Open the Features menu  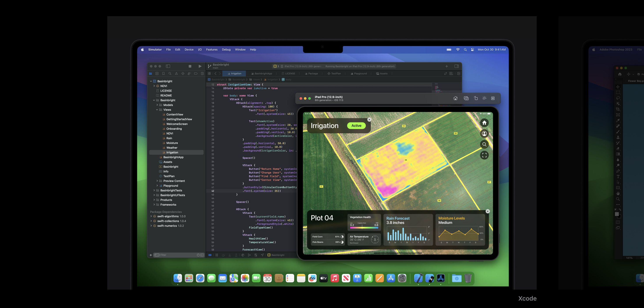tap(212, 50)
